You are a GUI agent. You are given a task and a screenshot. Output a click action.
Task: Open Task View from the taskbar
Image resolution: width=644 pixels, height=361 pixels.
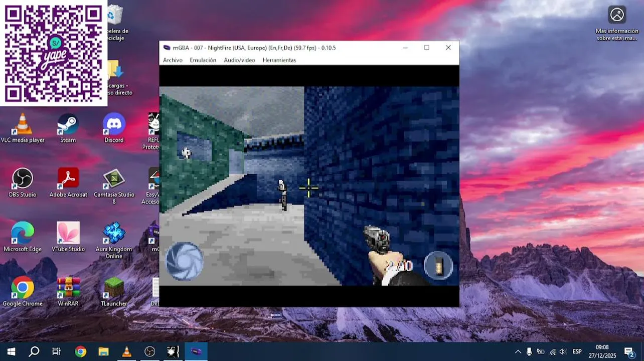click(x=57, y=351)
